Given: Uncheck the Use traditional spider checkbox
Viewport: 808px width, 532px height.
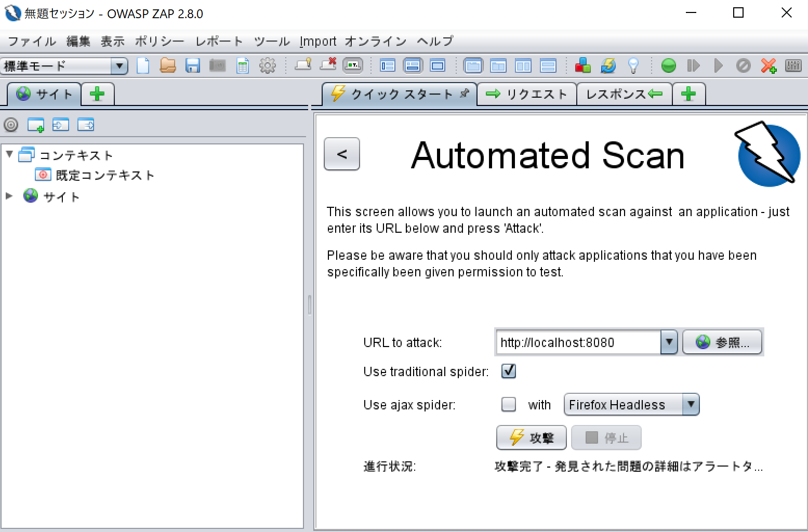Looking at the screenshot, I should pos(508,371).
